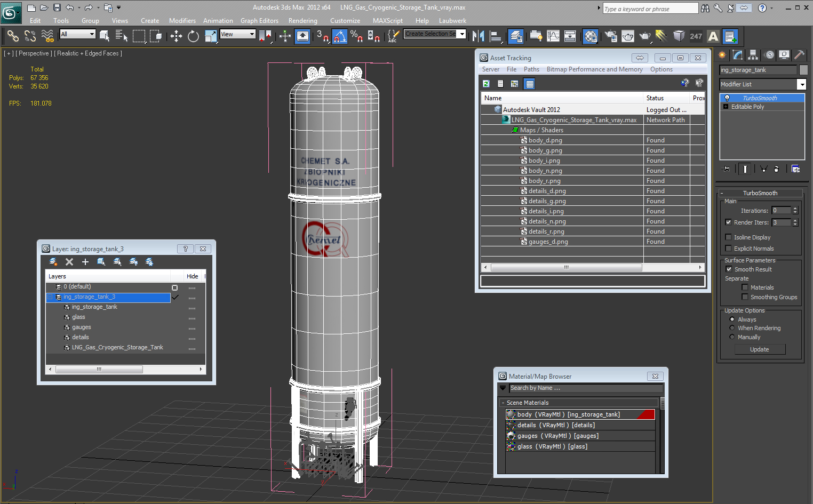Select the Manually update option
Image resolution: width=813 pixels, height=504 pixels.
click(x=732, y=337)
